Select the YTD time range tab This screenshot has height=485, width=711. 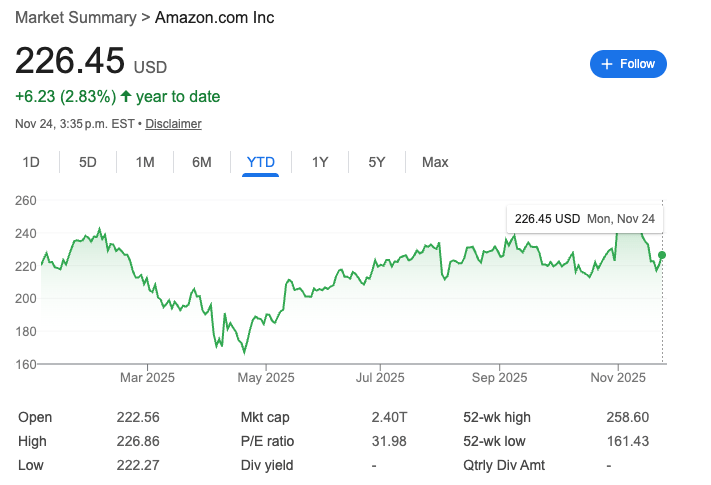[260, 162]
